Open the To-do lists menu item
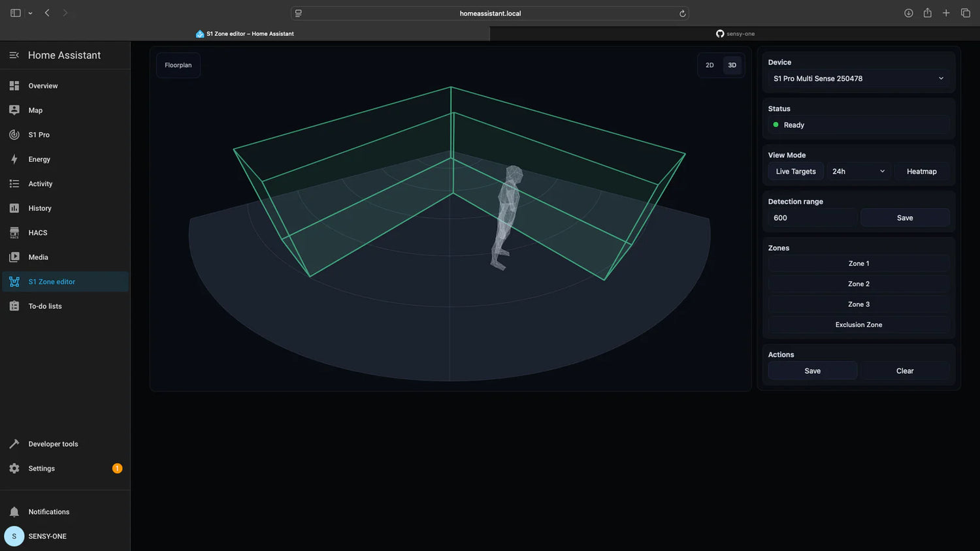 point(45,306)
